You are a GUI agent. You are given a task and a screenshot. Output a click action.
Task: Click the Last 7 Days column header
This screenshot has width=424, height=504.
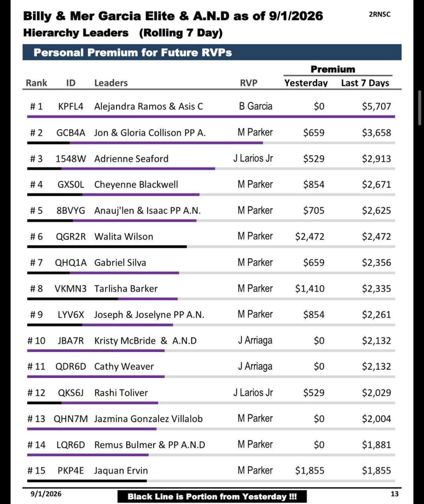pyautogui.click(x=365, y=83)
